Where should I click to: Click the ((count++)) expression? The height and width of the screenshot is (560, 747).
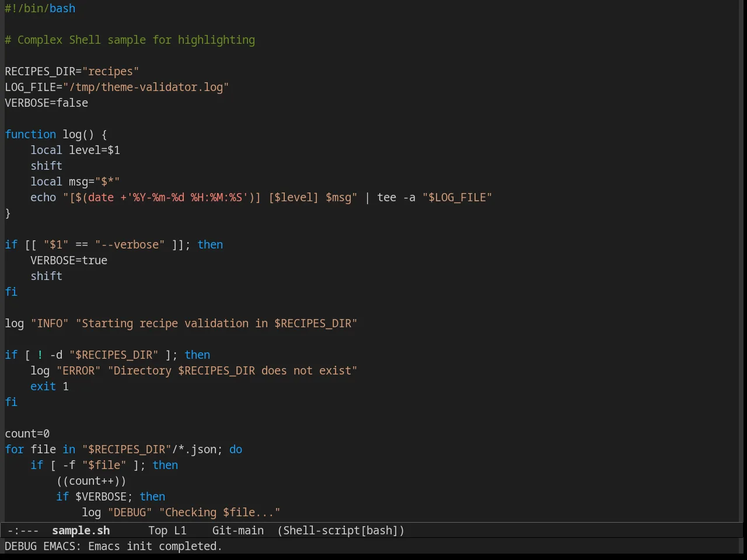pos(92,481)
